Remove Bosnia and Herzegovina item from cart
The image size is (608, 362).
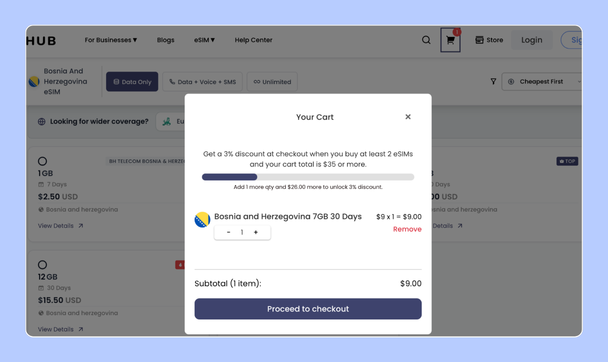pyautogui.click(x=407, y=229)
